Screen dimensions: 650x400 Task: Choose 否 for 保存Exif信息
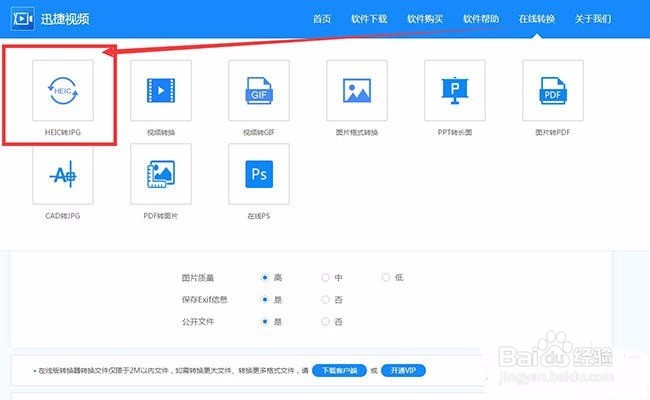point(325,299)
